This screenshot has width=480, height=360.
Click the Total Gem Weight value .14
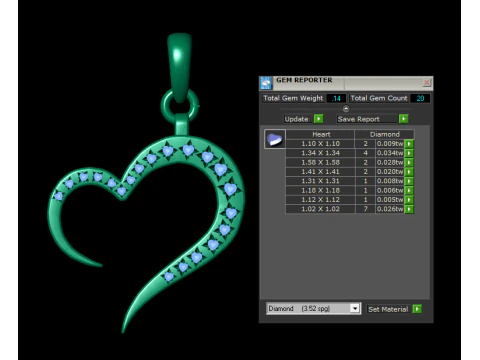click(x=336, y=98)
